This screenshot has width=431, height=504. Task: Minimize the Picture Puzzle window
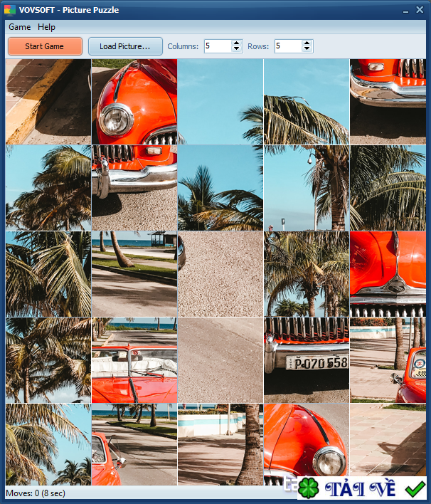405,11
